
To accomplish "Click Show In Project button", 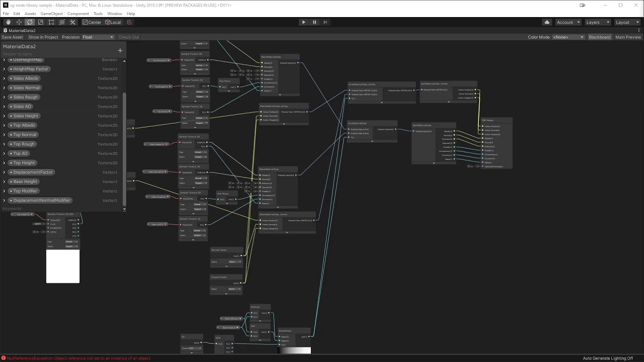I will [43, 37].
